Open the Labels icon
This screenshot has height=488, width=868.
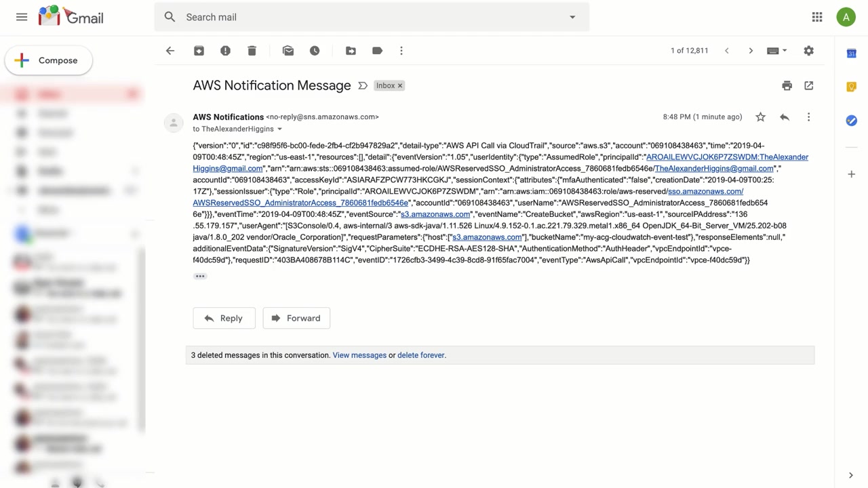377,51
